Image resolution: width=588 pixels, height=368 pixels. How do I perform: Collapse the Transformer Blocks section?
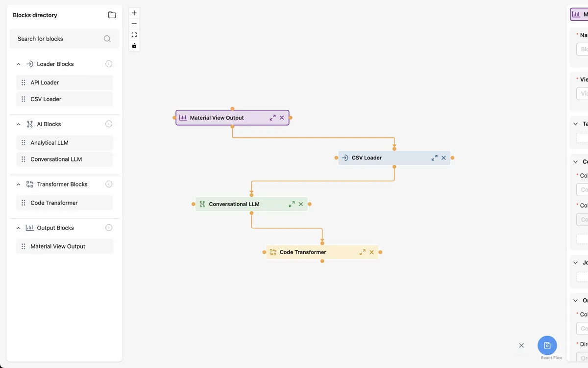(19, 184)
